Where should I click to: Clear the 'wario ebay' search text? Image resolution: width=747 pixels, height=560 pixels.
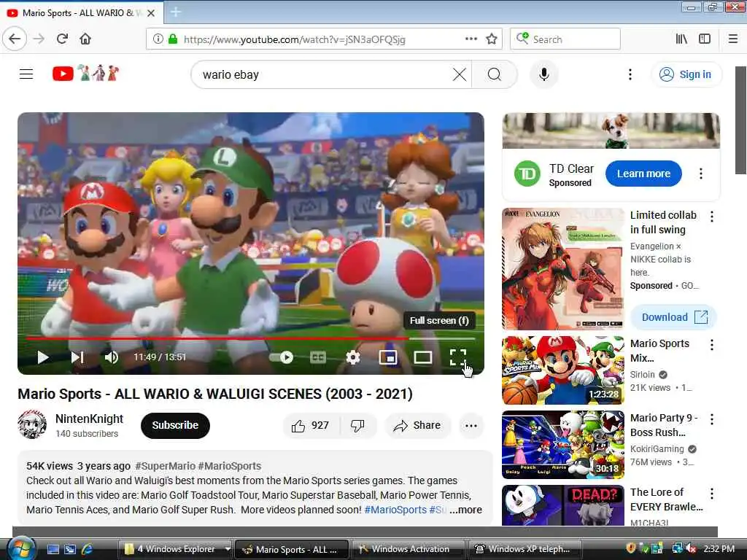tap(460, 74)
